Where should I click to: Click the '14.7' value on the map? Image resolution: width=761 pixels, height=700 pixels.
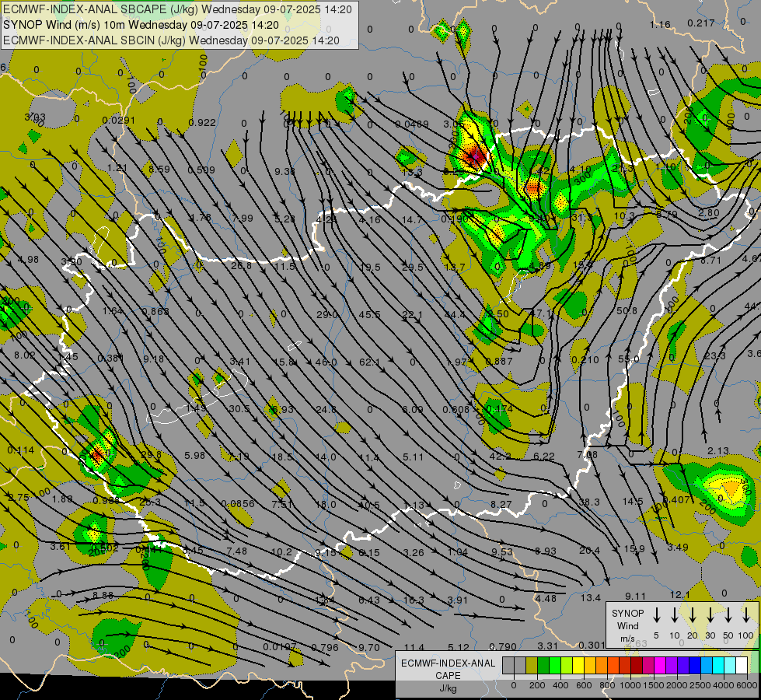[412, 220]
